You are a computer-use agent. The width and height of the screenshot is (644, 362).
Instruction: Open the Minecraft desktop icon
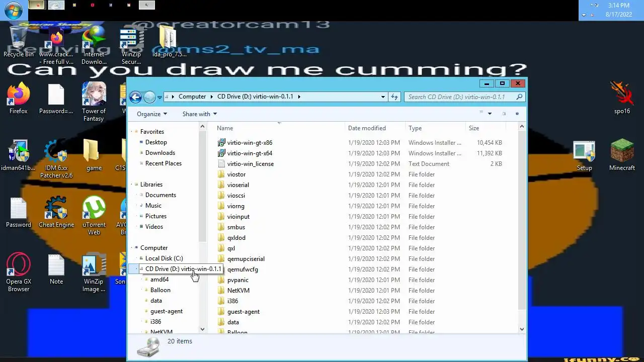click(x=622, y=155)
